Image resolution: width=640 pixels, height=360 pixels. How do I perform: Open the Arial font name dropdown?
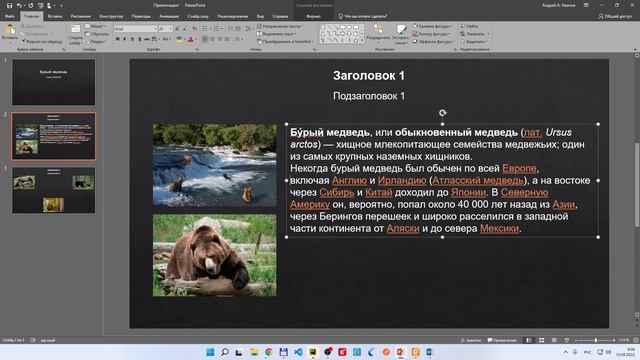pyautogui.click(x=155, y=29)
